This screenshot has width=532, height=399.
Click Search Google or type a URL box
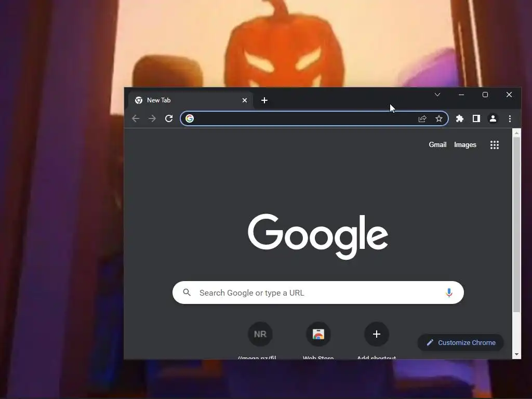click(318, 292)
